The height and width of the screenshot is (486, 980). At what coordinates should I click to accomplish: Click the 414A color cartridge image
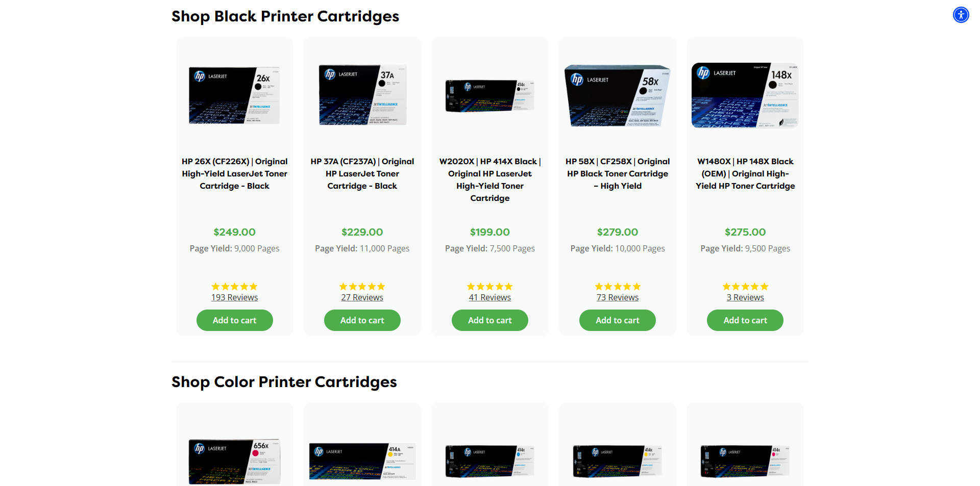(362, 461)
